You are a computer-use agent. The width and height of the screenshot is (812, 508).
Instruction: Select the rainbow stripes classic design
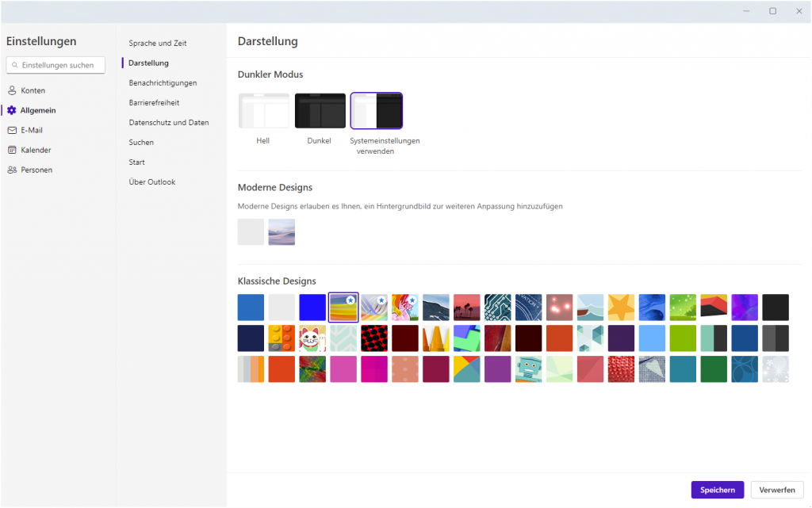pyautogui.click(x=343, y=307)
